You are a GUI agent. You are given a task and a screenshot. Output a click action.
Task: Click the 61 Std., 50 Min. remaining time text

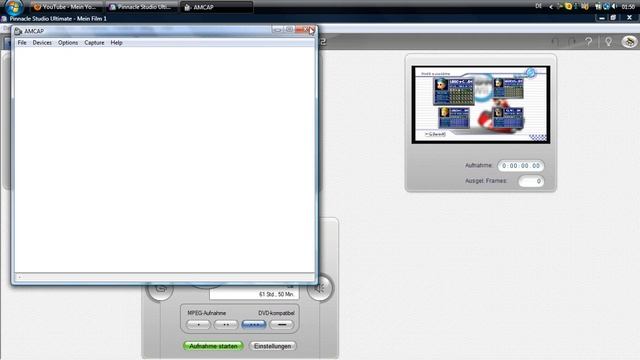pyautogui.click(x=276, y=294)
